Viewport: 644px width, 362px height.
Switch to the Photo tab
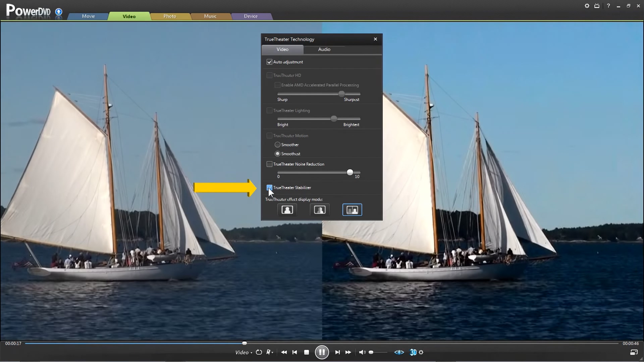tap(170, 16)
